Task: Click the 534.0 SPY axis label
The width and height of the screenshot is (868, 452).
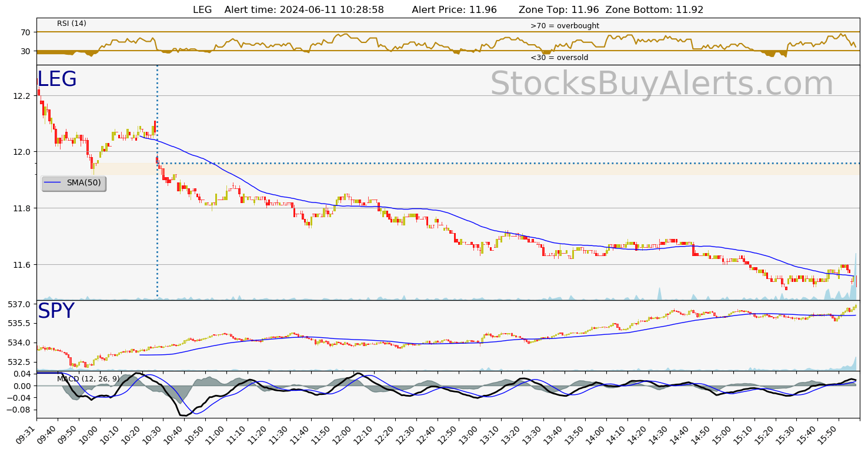Action: pyautogui.click(x=19, y=343)
